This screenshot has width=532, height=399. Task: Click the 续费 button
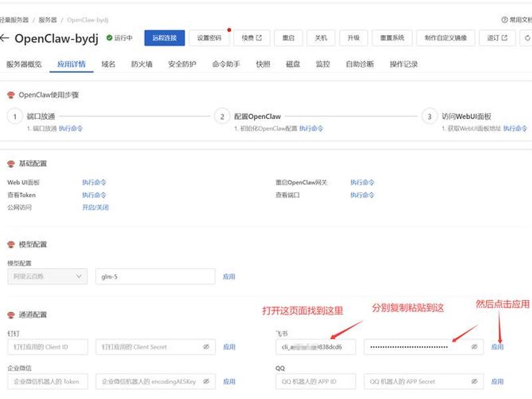251,38
